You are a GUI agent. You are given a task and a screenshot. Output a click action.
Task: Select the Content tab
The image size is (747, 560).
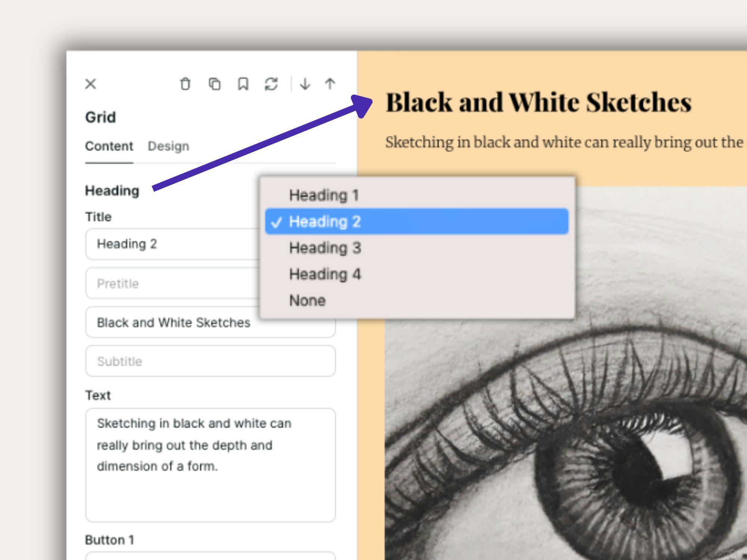tap(109, 146)
